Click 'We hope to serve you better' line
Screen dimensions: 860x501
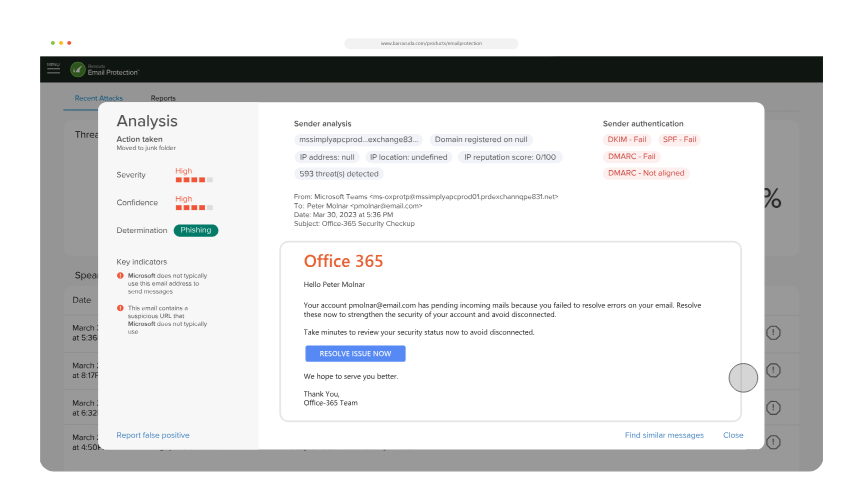pyautogui.click(x=350, y=377)
